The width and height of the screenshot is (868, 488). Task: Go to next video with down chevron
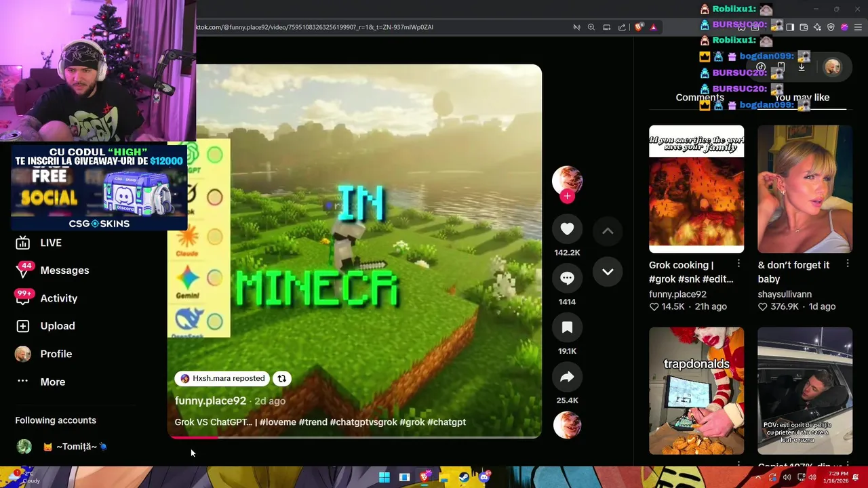pos(608,272)
